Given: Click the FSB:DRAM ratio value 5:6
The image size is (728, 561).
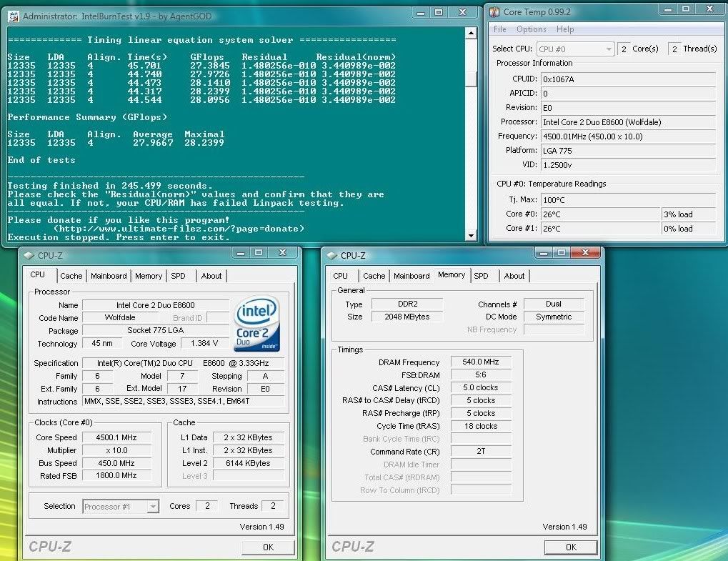Looking at the screenshot, I should pos(481,374).
